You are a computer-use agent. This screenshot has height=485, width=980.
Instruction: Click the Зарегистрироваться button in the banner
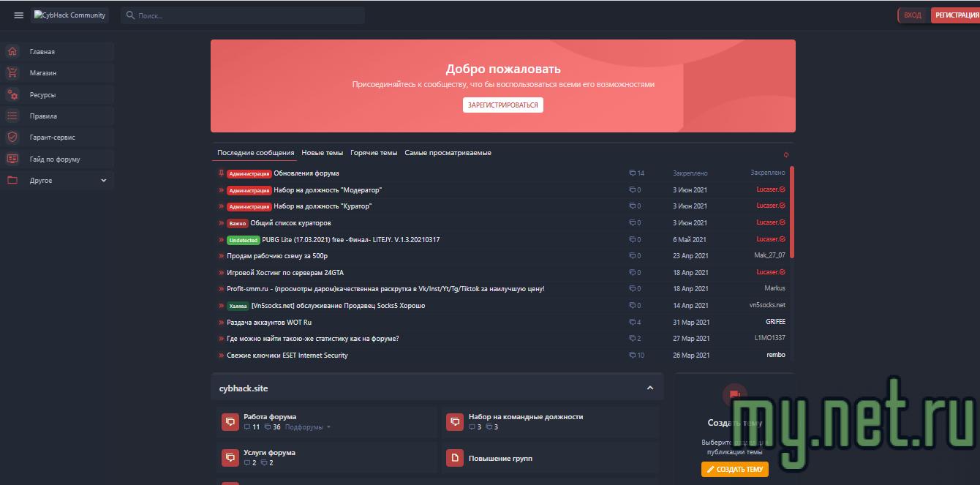[x=502, y=105]
